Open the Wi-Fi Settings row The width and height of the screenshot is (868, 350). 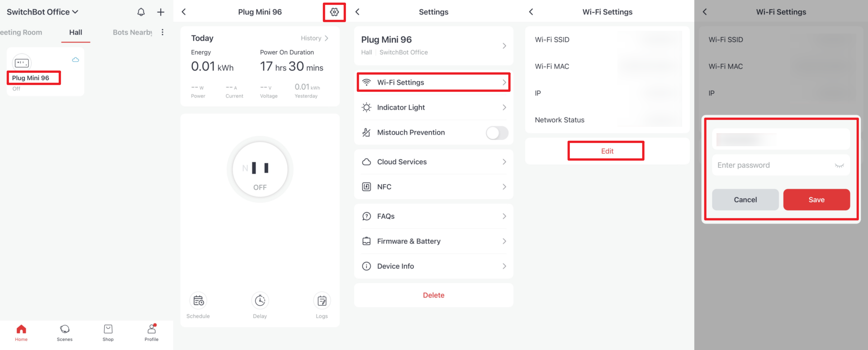coord(433,82)
